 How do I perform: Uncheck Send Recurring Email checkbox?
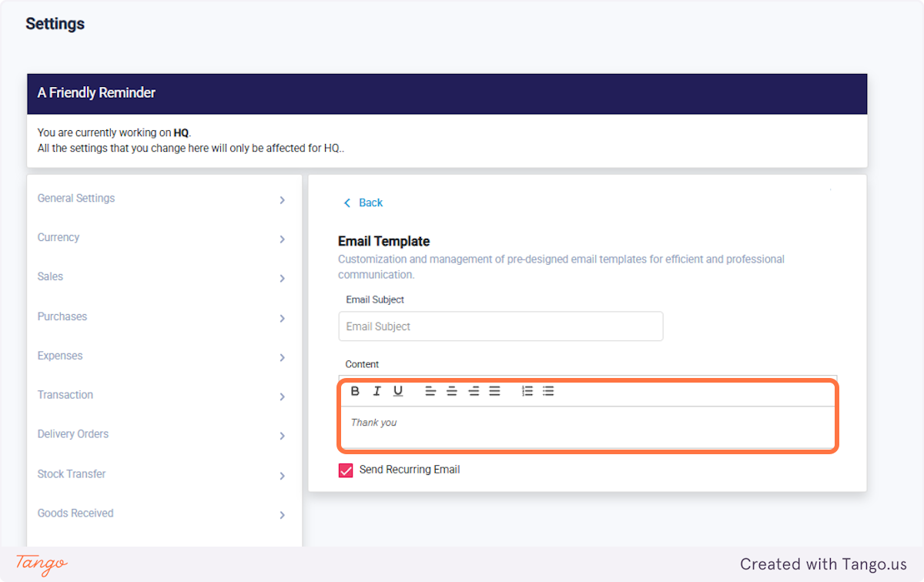pos(346,470)
